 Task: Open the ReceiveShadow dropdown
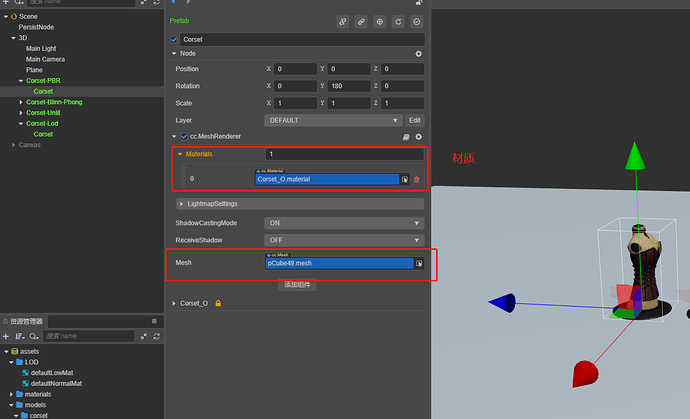click(344, 240)
